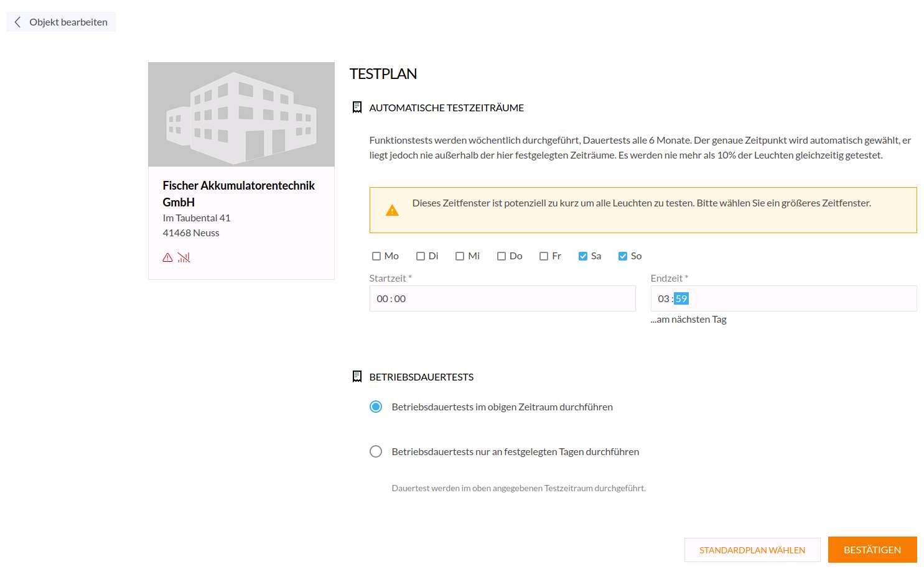Image resolution: width=924 pixels, height=572 pixels.
Task: Enable the Mo weekday checkbox
Action: pyautogui.click(x=376, y=256)
